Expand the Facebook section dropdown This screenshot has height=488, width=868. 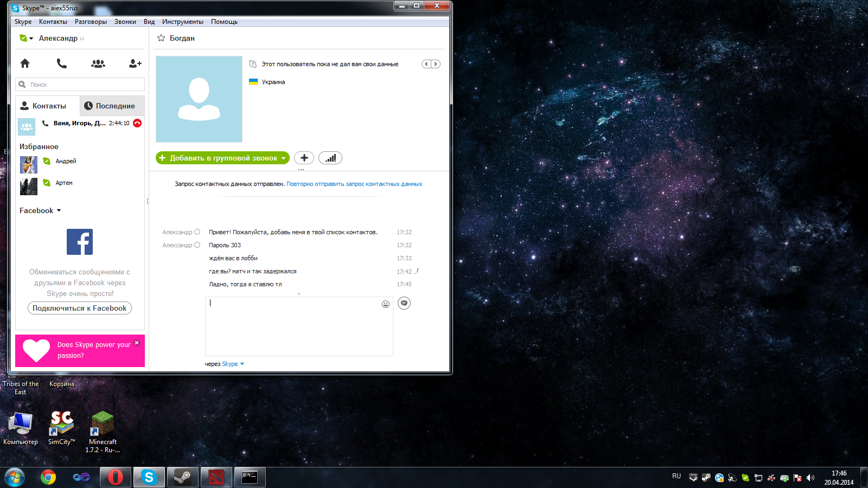point(59,210)
